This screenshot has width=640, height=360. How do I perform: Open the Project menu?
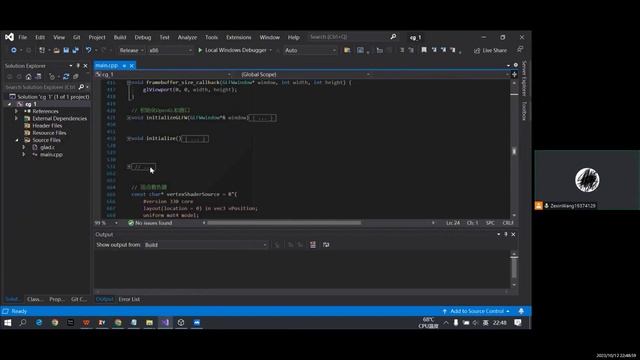point(97,37)
